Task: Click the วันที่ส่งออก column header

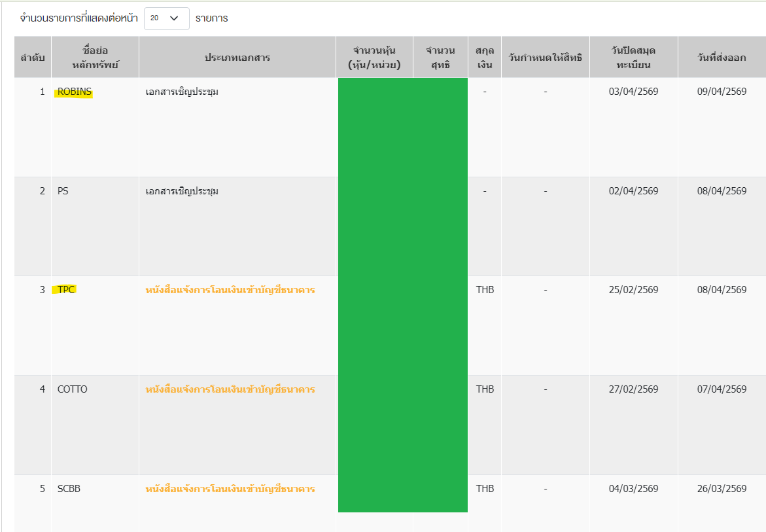Action: tap(722, 58)
